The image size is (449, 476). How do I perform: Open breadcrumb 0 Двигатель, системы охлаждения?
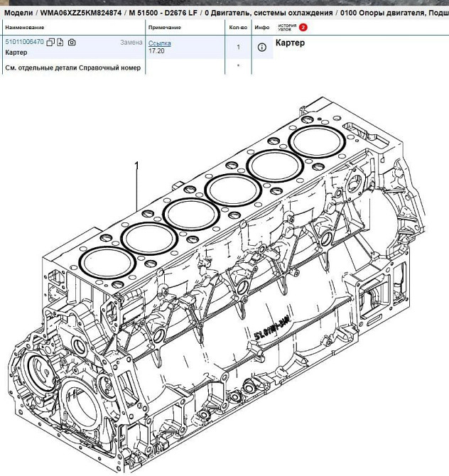tap(260, 13)
